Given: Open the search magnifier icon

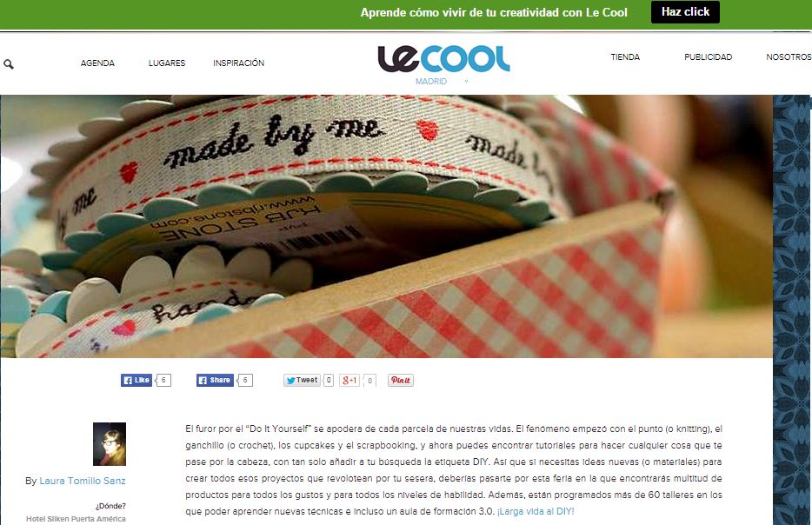Looking at the screenshot, I should tap(9, 64).
